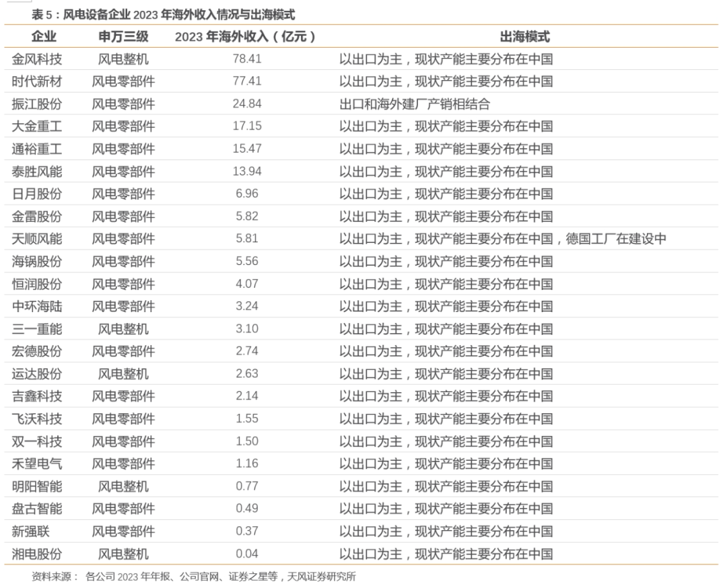Click the value '0.49'
Screen dimensions: 727x588
point(247,509)
